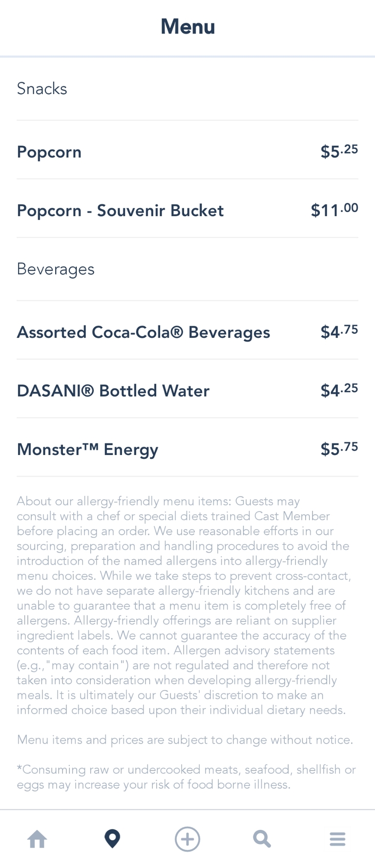Tap the $11.00 Souvenir Bucket price
The width and height of the screenshot is (375, 868).
tap(334, 210)
